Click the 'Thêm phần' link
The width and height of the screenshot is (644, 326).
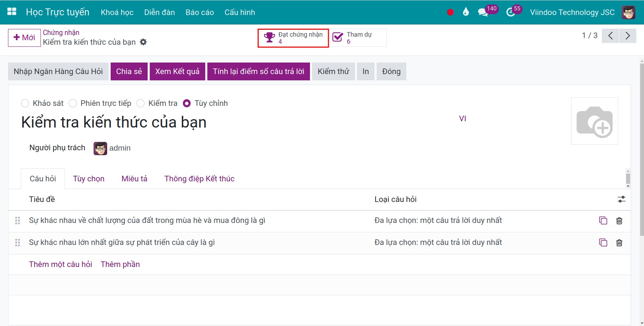[120, 264]
